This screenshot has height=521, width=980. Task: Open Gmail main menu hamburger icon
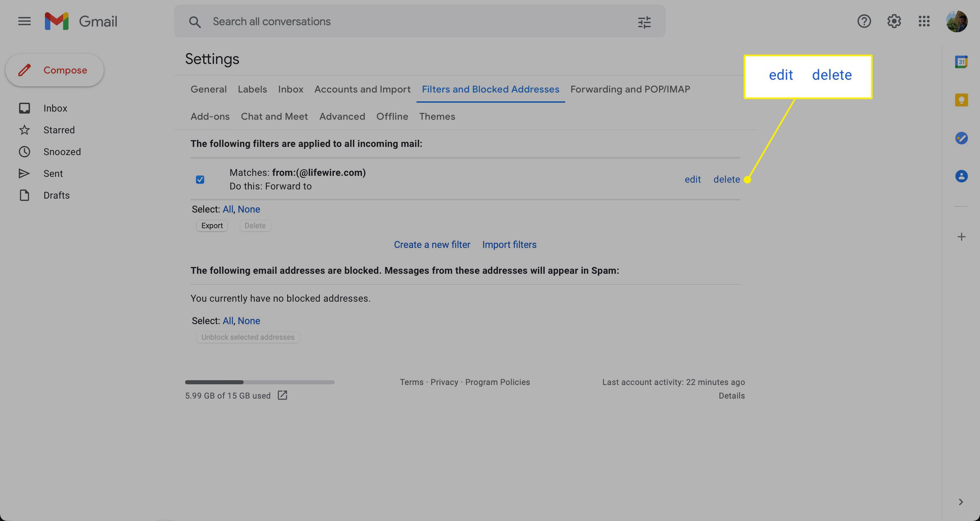[x=23, y=21]
